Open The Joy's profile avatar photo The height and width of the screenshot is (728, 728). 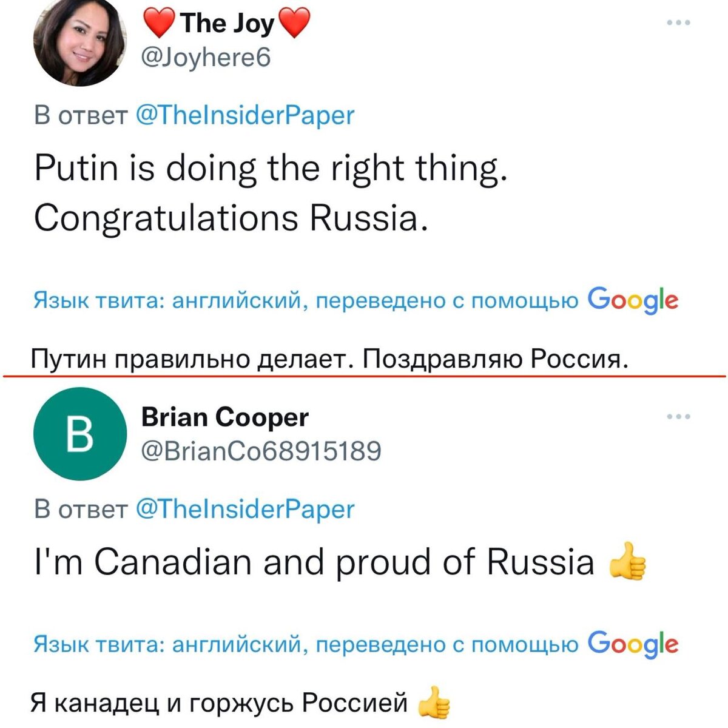point(79,40)
